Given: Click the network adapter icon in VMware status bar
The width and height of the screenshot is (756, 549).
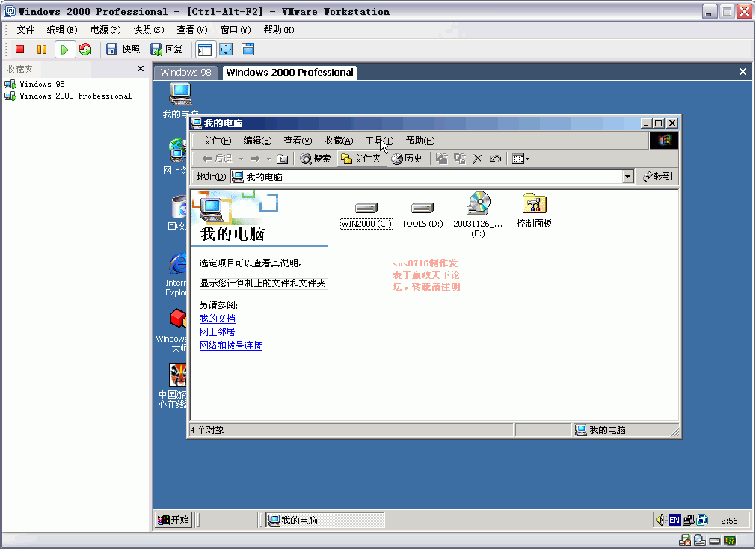Looking at the screenshot, I should pos(730,542).
